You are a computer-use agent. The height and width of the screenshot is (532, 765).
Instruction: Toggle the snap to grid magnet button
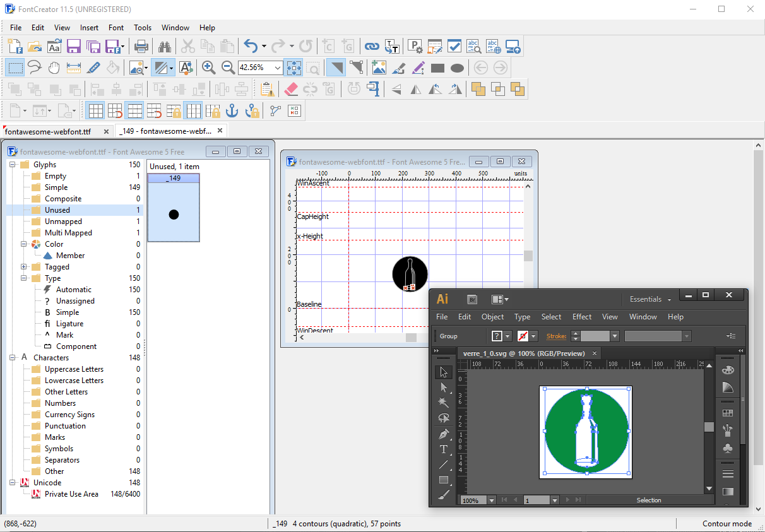[115, 110]
